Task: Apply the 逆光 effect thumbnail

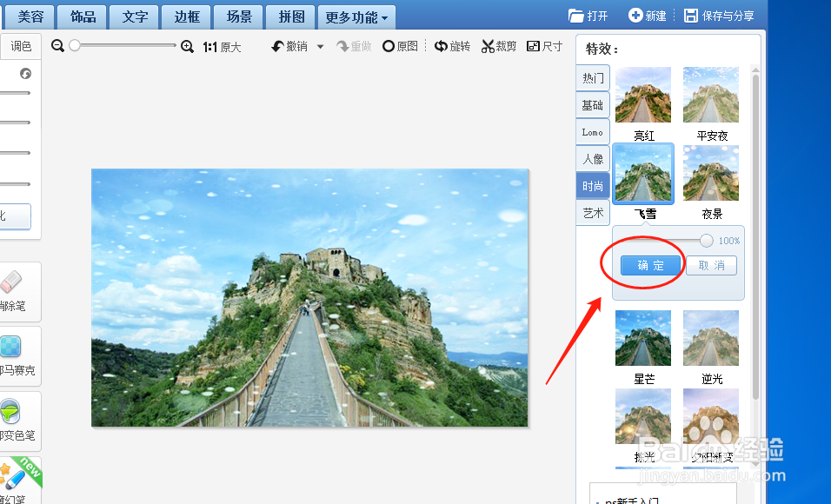Action: coord(711,338)
